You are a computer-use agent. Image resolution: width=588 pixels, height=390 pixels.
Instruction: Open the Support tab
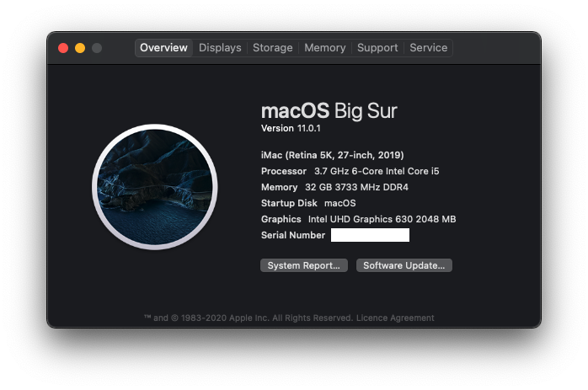[x=377, y=48]
